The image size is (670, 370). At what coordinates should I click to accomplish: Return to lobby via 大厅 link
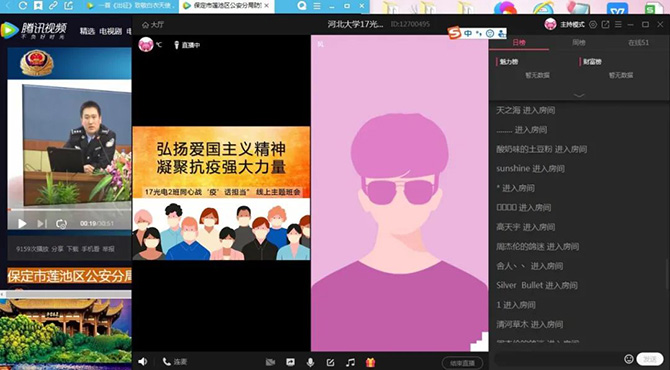153,25
